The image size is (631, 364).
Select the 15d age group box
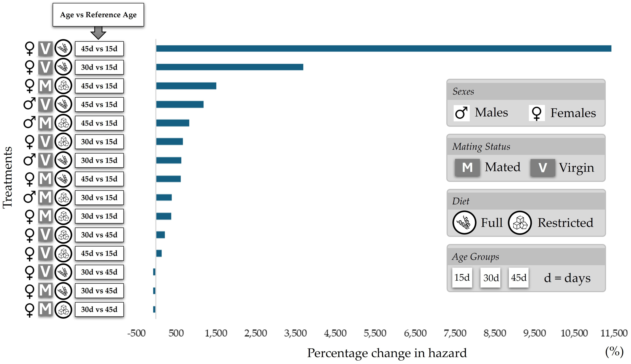pos(462,278)
